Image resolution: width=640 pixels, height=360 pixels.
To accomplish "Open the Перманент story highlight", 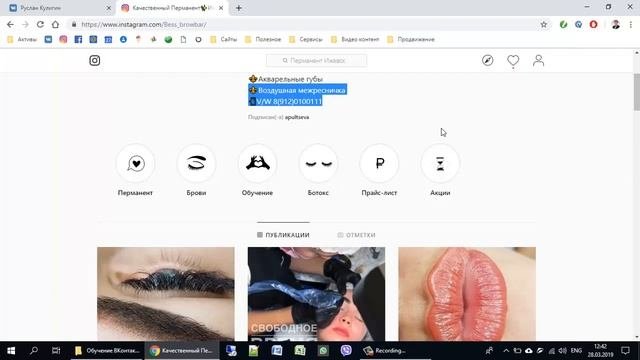I will (136, 163).
